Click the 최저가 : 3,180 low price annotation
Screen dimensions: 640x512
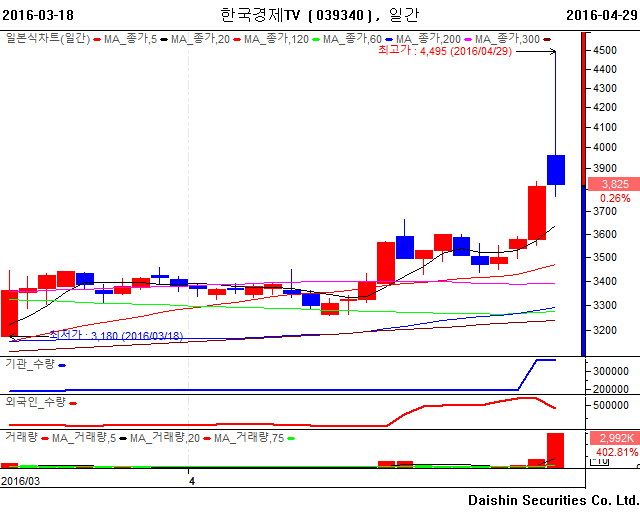pos(116,335)
